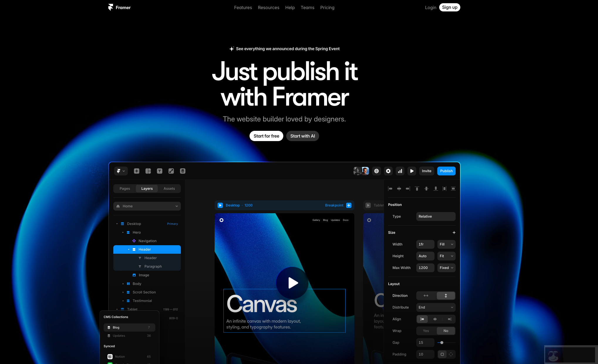Open the CMS database icon in toolbar

coord(183,171)
